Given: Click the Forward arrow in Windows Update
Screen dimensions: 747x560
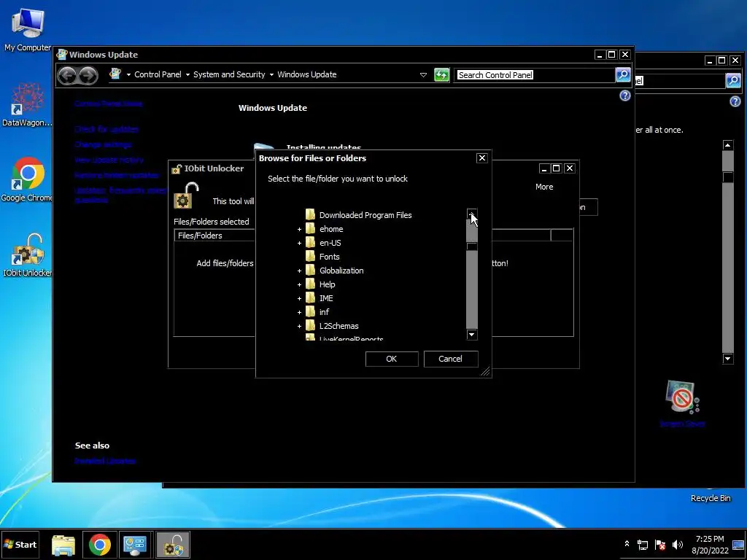Looking at the screenshot, I should (x=88, y=75).
